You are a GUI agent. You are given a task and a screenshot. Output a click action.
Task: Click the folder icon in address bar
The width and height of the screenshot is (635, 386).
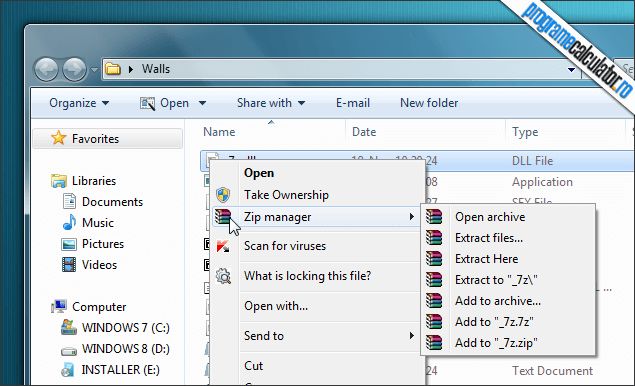click(113, 69)
